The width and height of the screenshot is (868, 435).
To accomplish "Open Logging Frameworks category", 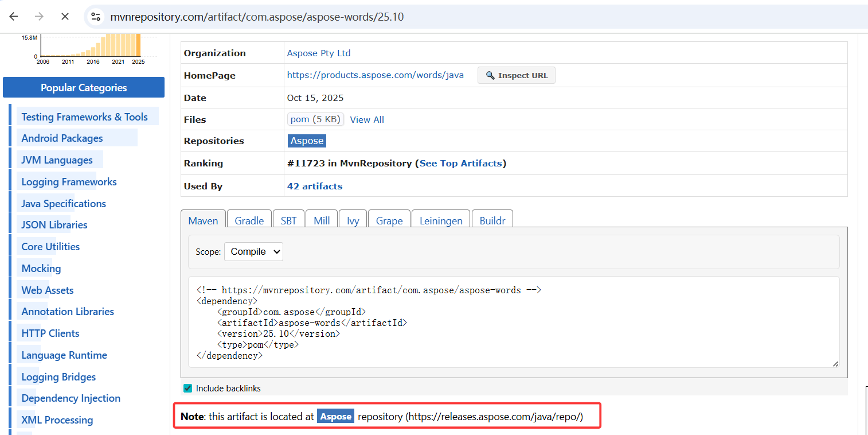I will click(69, 181).
